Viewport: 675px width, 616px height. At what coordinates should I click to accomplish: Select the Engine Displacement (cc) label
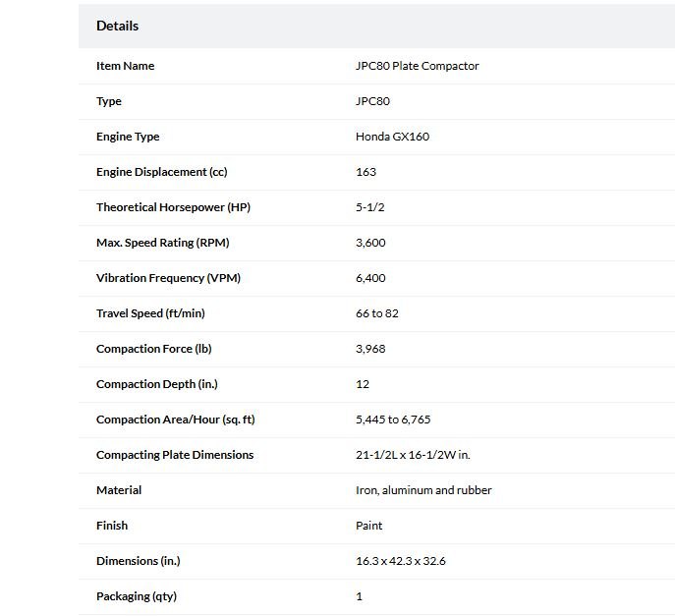click(162, 172)
